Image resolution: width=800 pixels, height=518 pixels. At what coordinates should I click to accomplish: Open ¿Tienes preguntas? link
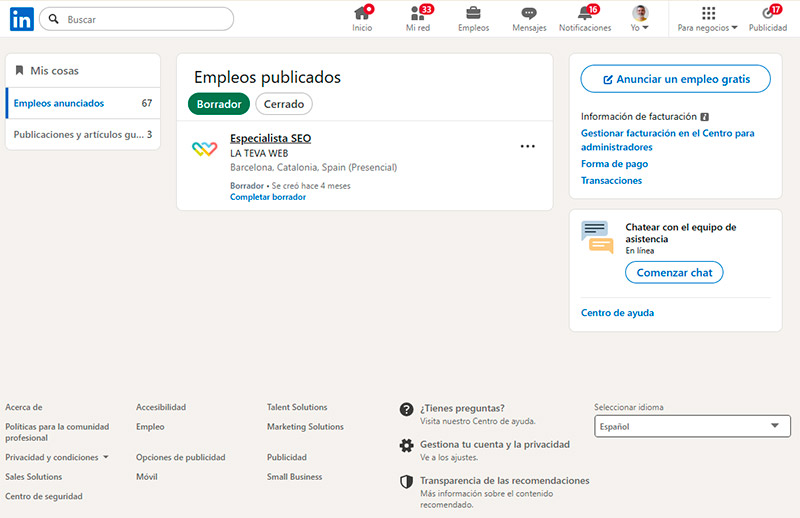click(x=462, y=408)
